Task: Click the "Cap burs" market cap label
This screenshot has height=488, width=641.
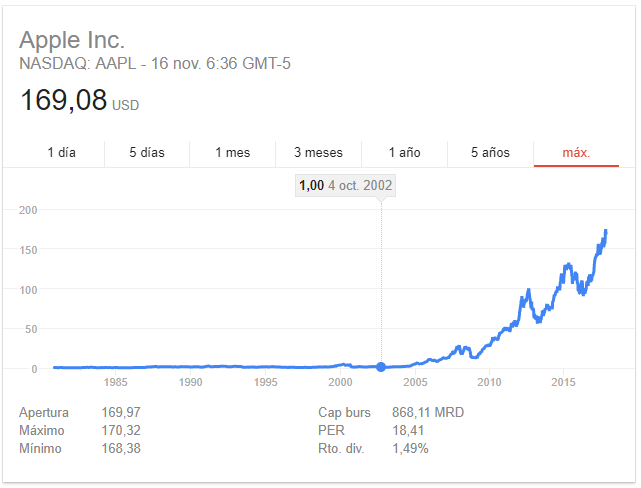Action: click(345, 412)
